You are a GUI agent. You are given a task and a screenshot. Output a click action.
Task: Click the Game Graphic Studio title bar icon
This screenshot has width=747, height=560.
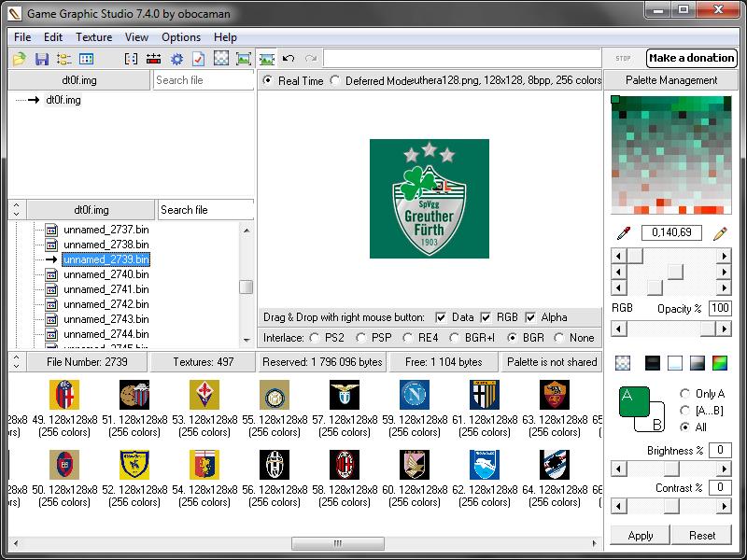pyautogui.click(x=15, y=13)
